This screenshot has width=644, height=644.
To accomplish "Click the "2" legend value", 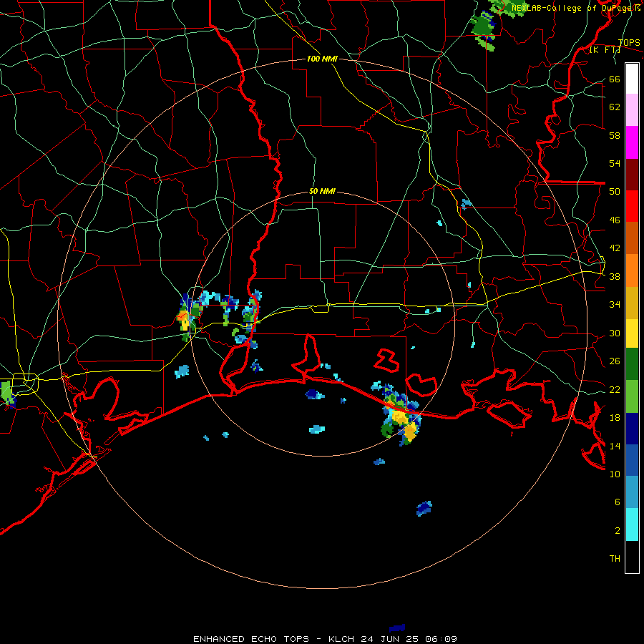I will tap(617, 531).
